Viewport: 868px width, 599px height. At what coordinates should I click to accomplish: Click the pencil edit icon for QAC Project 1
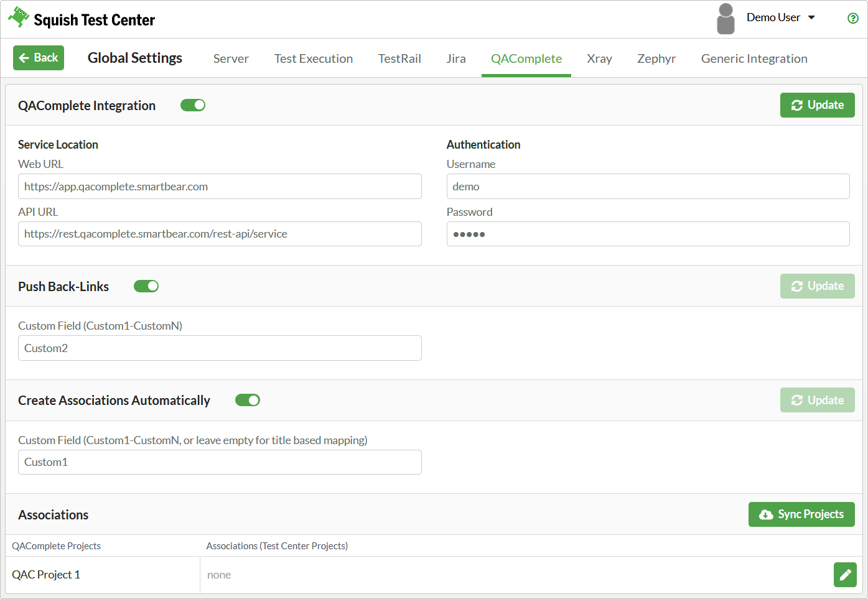(x=845, y=575)
